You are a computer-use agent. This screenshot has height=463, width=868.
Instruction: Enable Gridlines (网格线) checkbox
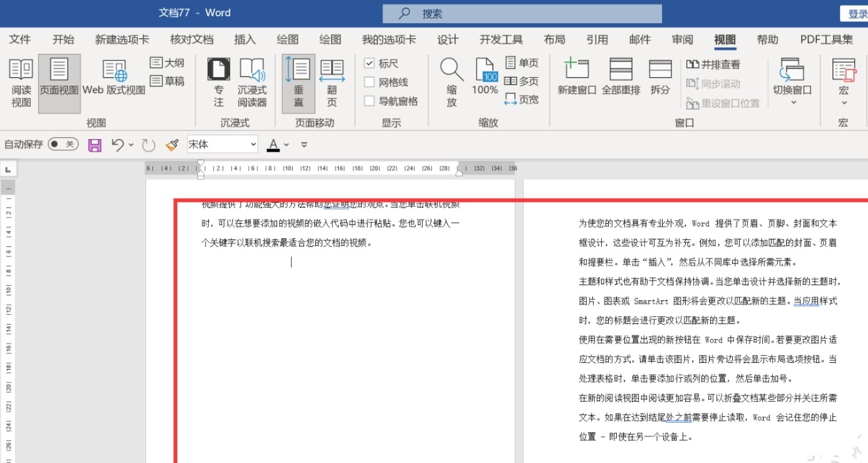tap(369, 82)
